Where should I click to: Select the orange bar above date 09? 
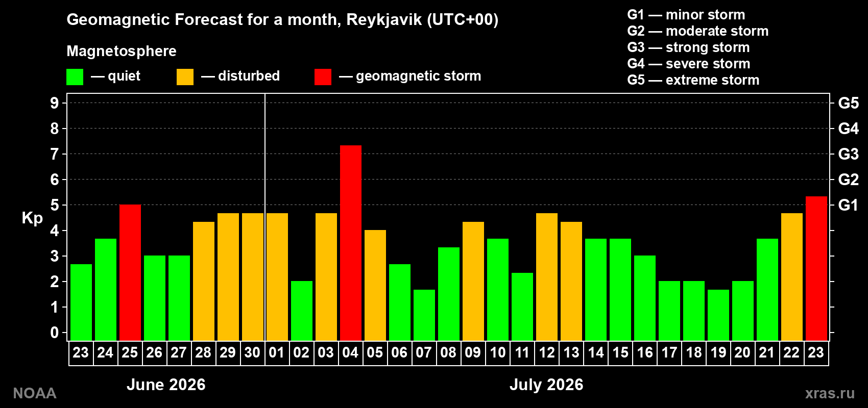point(473,281)
